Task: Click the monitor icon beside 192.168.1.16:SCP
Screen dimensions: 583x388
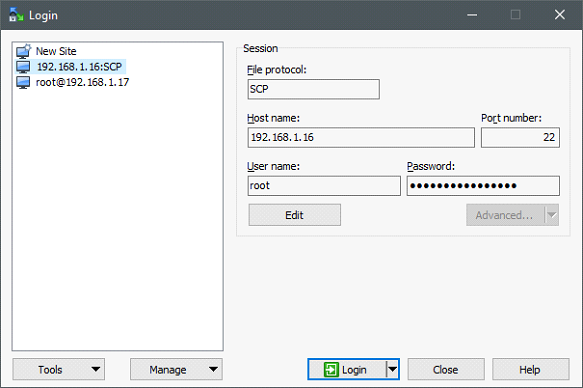Action: 23,67
